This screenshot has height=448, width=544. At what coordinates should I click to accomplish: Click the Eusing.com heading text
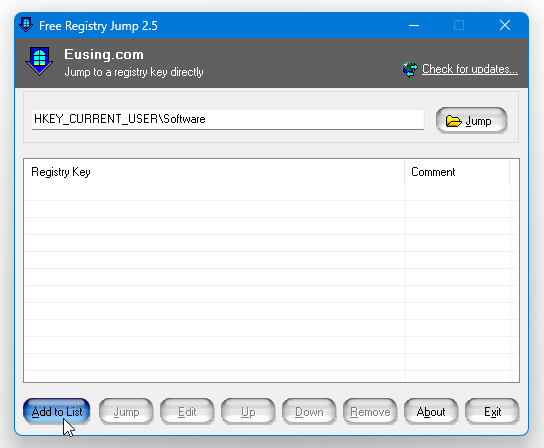pos(104,54)
